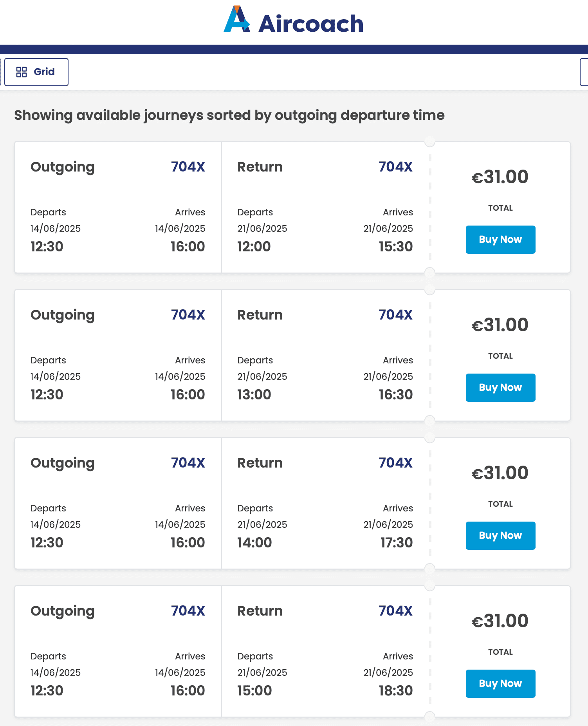Click the fourth journey's Outgoing heading

tap(63, 612)
